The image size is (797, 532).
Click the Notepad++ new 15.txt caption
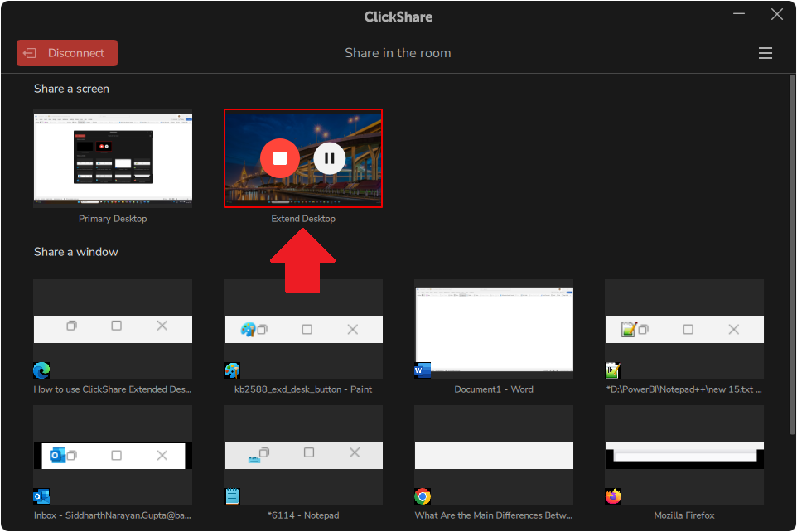(x=684, y=389)
